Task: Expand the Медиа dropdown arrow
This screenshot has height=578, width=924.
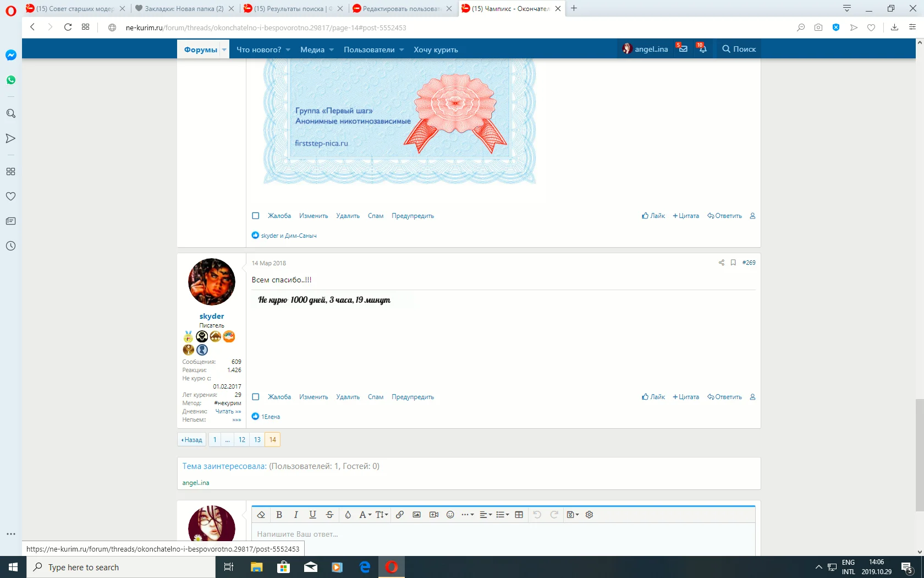Action: click(x=332, y=50)
